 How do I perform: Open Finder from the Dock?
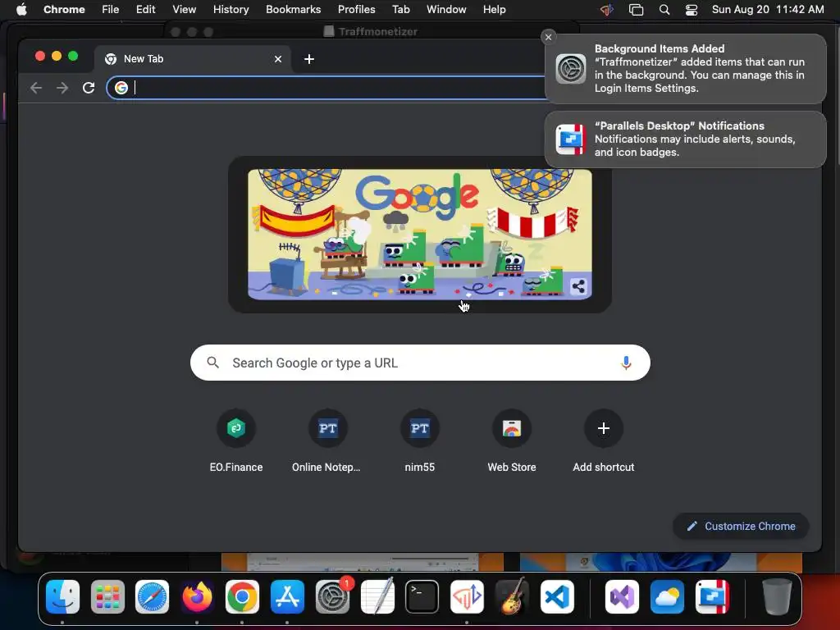tap(62, 596)
